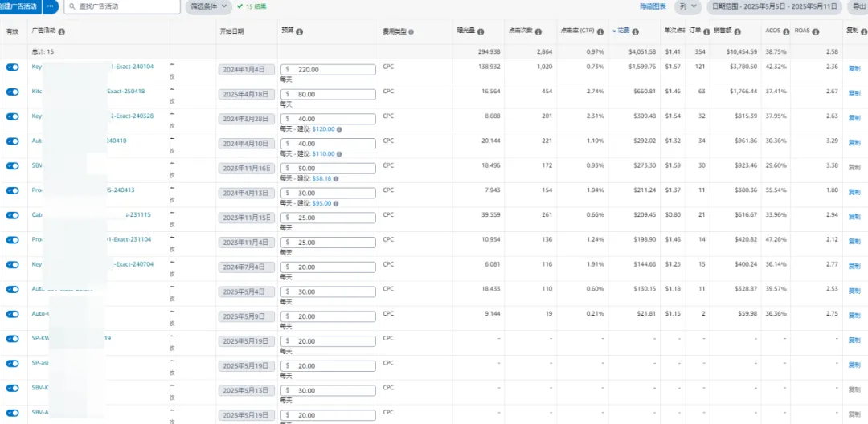
Task: Sort table by 点击次数 header
Action: 520,31
